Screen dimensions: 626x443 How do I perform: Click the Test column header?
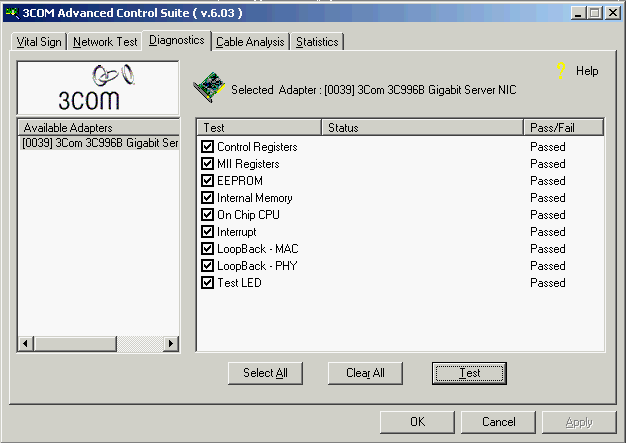click(x=259, y=128)
